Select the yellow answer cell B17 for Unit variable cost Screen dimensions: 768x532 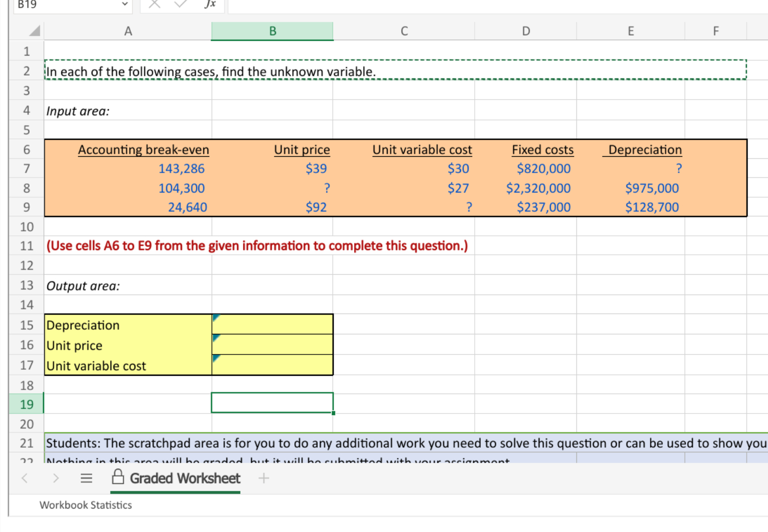click(x=272, y=366)
